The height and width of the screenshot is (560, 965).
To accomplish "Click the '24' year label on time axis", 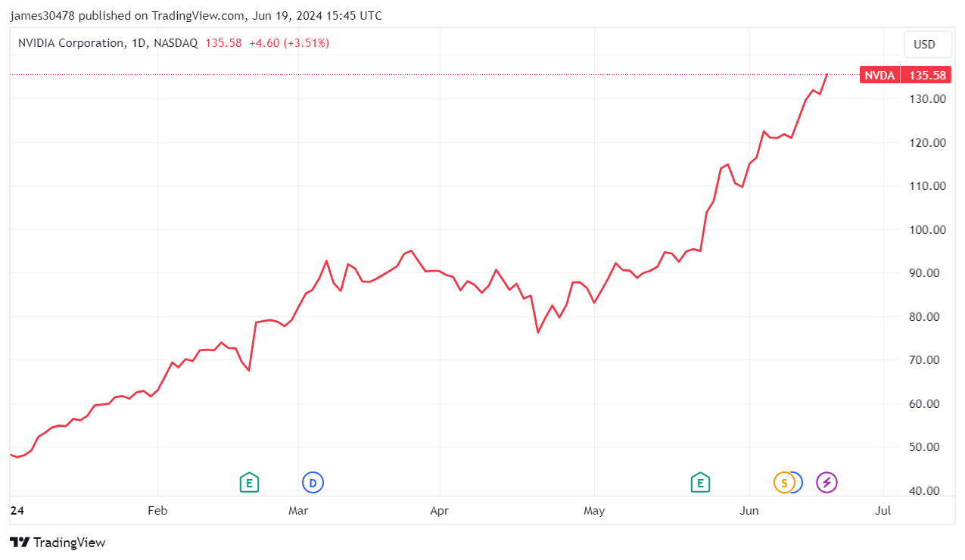I will 17,511.
